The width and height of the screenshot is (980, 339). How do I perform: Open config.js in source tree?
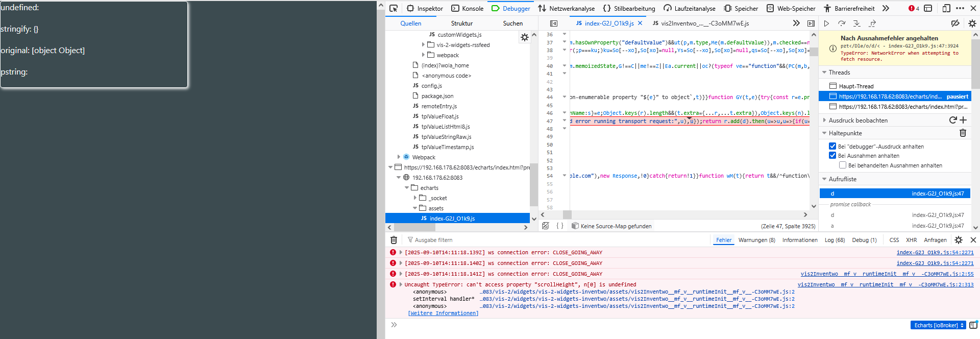[427, 86]
